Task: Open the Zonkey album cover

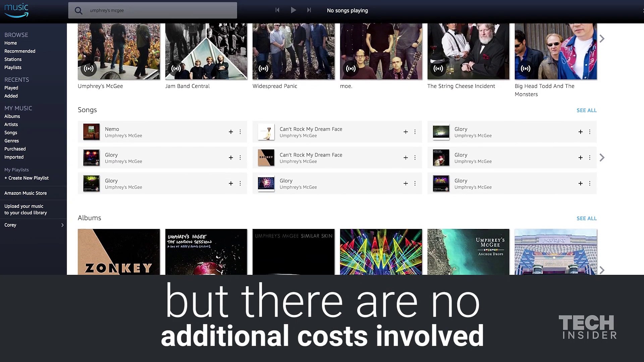Action: [x=119, y=252]
